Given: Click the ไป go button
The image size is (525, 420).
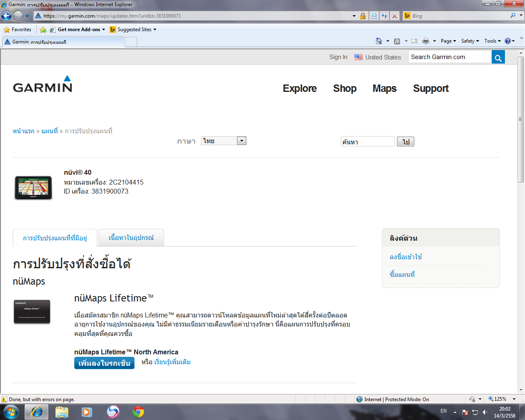Looking at the screenshot, I should point(406,142).
